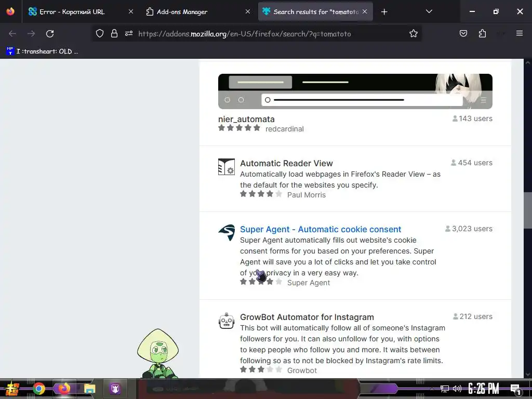This screenshot has width=532, height=399.
Task: Open Firefox application hamburger menu
Action: tap(520, 33)
